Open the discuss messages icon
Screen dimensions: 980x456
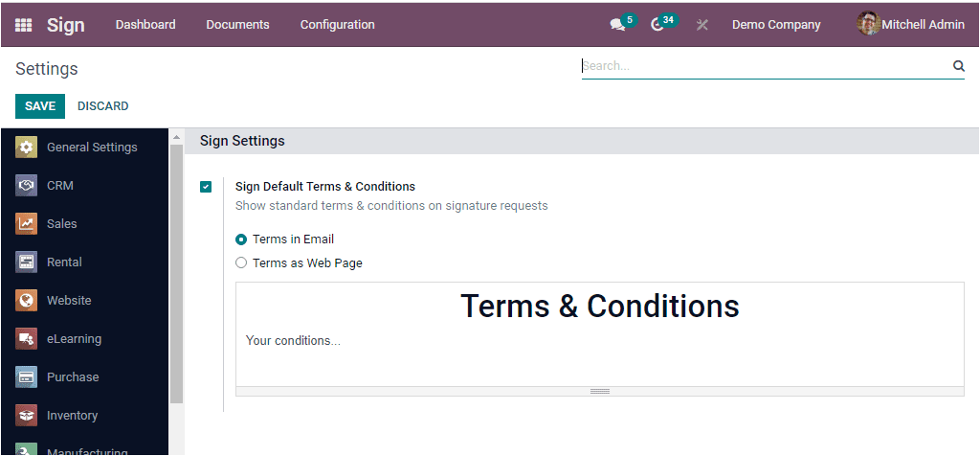617,25
